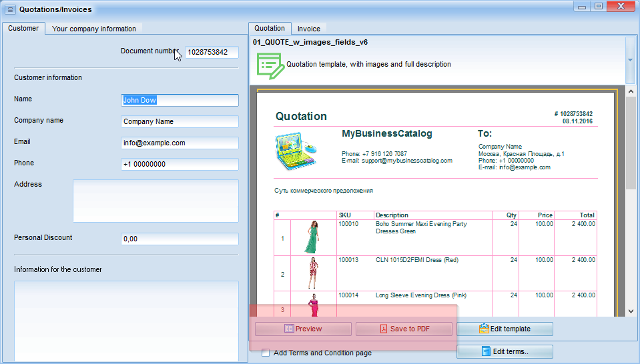Viewport: 640px width, 364px height.
Task: Focus the Email input field
Action: 180,143
